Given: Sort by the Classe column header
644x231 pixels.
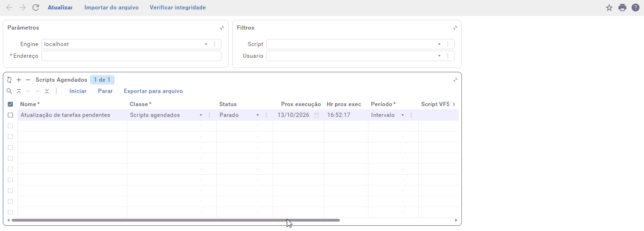Looking at the screenshot, I should click(x=138, y=104).
